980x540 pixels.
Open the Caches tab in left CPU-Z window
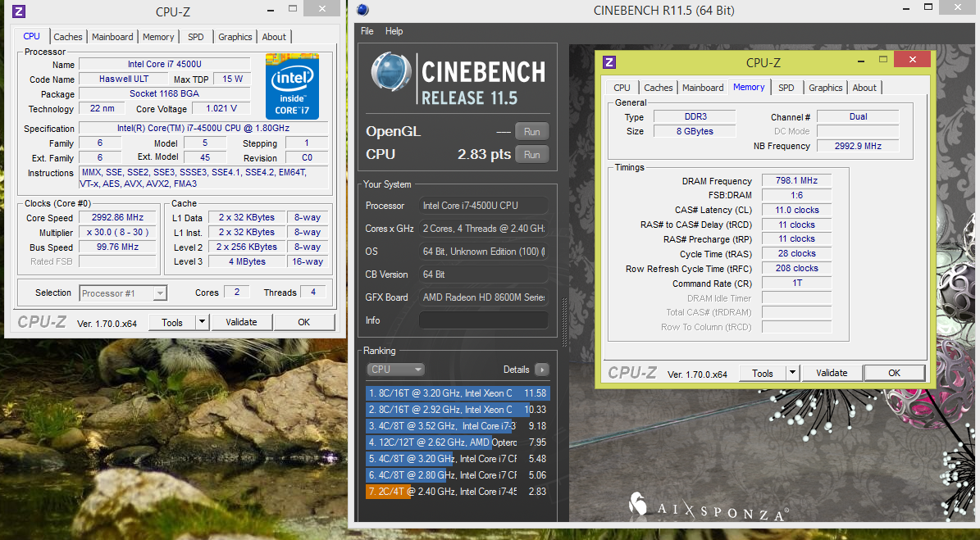(67, 37)
